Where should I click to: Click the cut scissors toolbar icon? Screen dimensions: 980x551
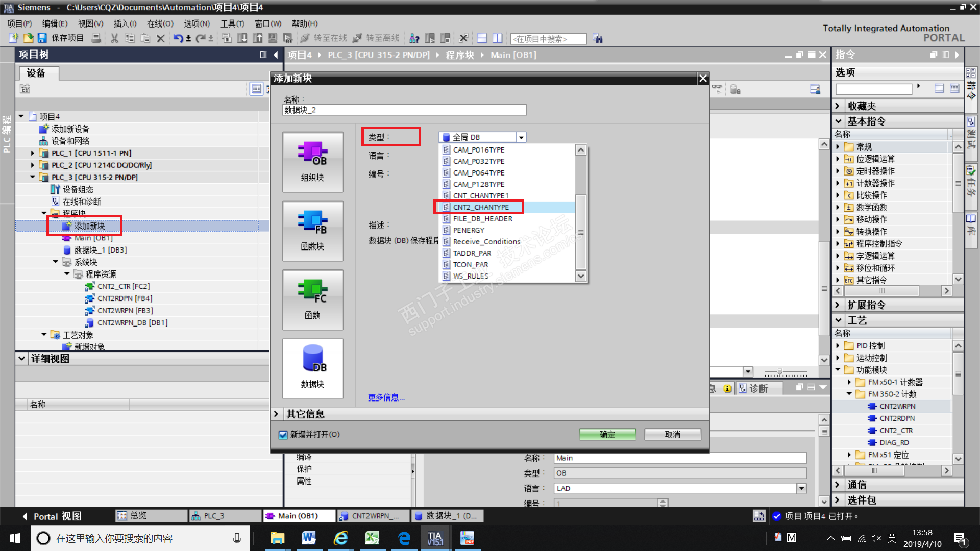click(x=114, y=38)
